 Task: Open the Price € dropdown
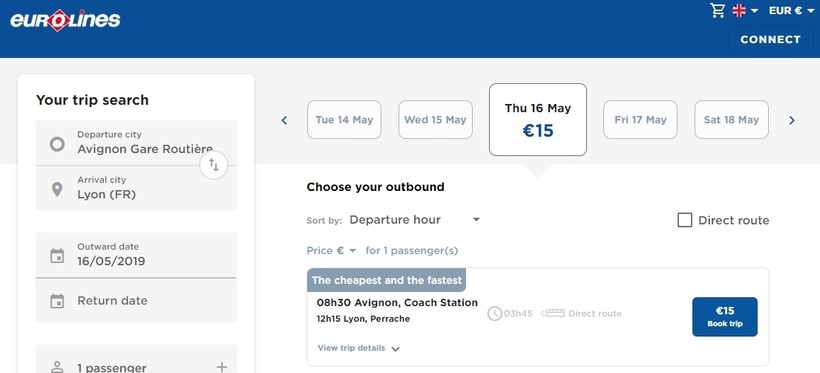point(332,251)
